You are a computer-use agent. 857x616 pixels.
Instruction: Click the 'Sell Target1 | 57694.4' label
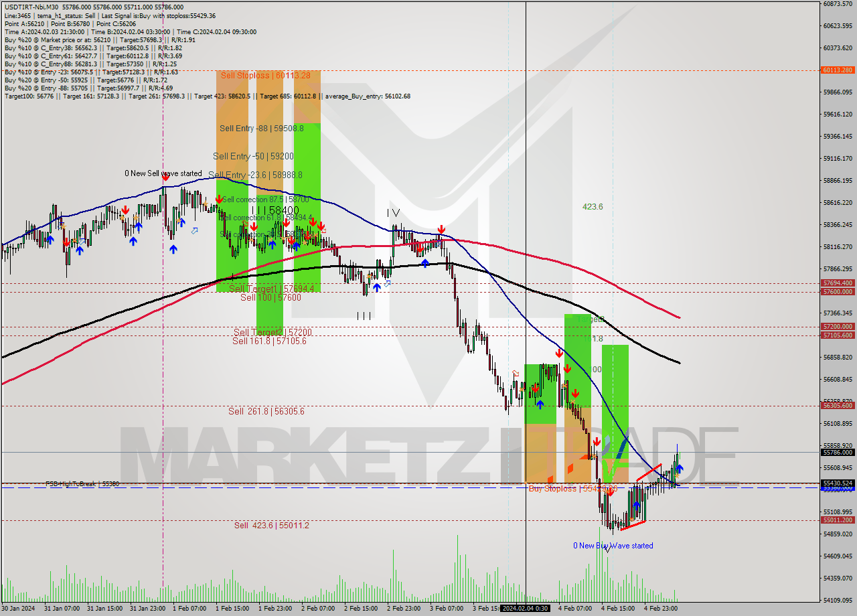[272, 289]
